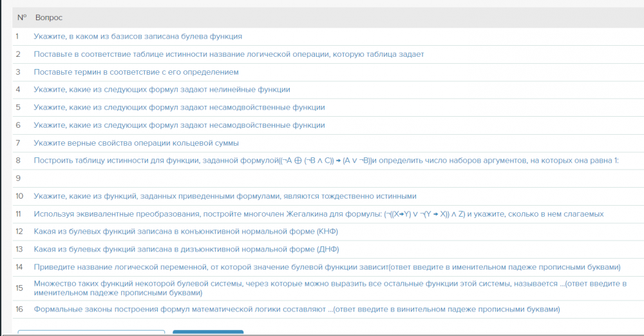Click the row number 9 cell

[19, 178]
